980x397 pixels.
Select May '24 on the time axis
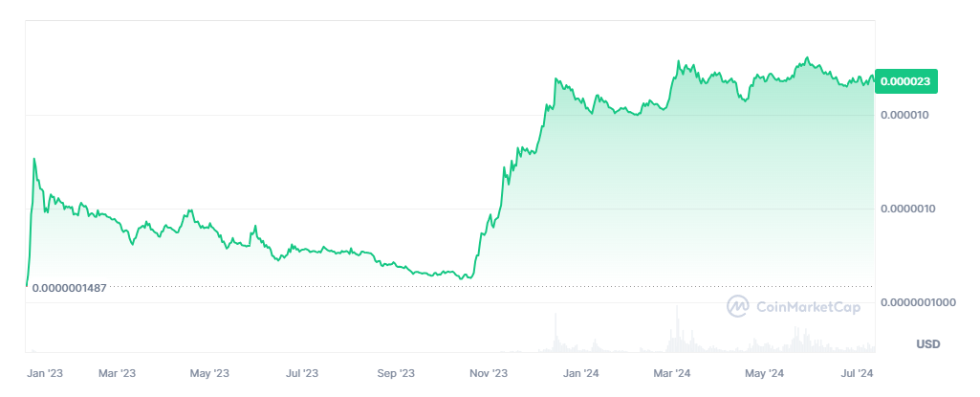pos(764,373)
